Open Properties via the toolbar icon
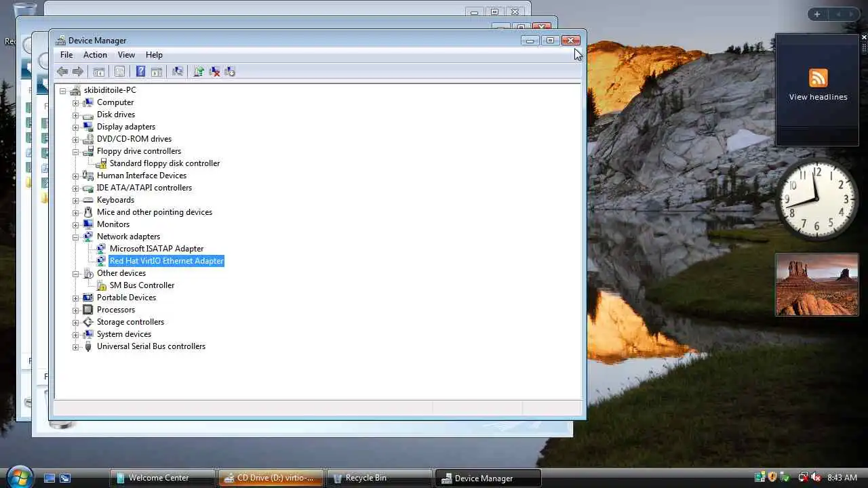 tap(119, 71)
